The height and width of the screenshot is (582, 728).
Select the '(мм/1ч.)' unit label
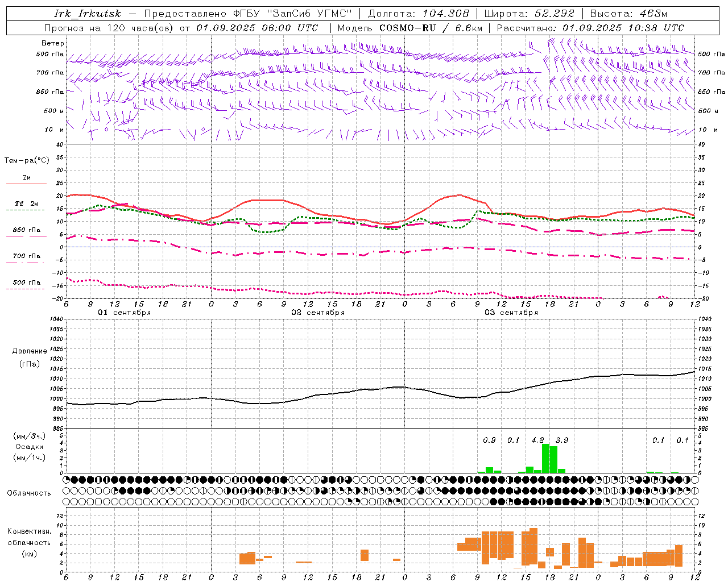coord(29,458)
